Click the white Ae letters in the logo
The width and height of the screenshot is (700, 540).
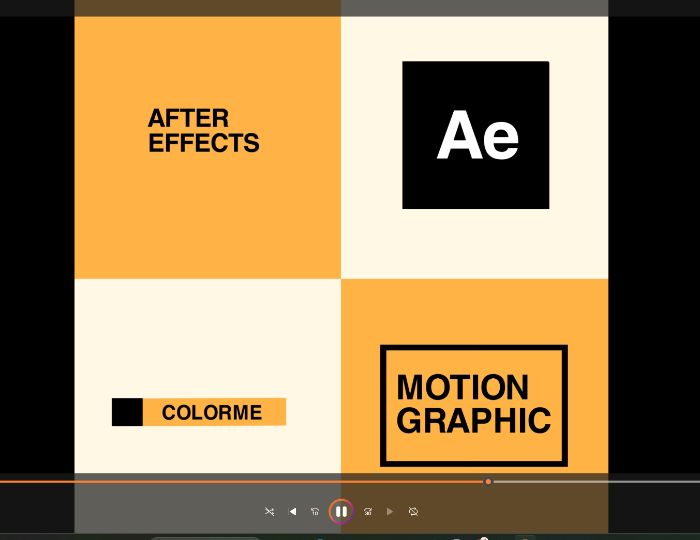tap(478, 135)
